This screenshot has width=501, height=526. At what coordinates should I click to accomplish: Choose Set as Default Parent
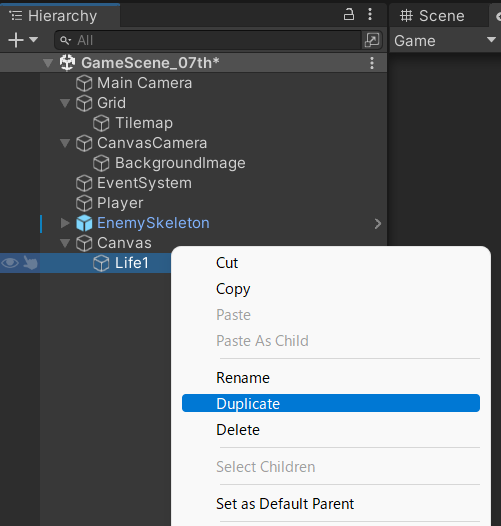285,504
